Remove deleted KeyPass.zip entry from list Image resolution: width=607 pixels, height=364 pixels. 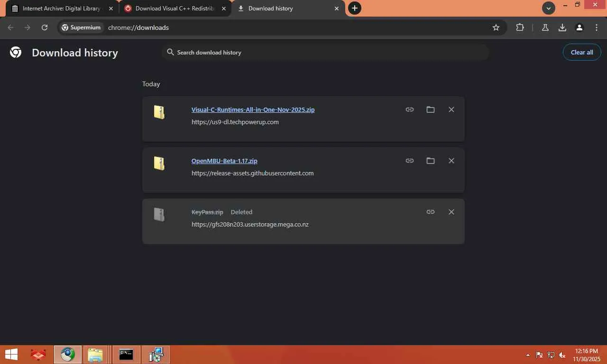tap(451, 212)
